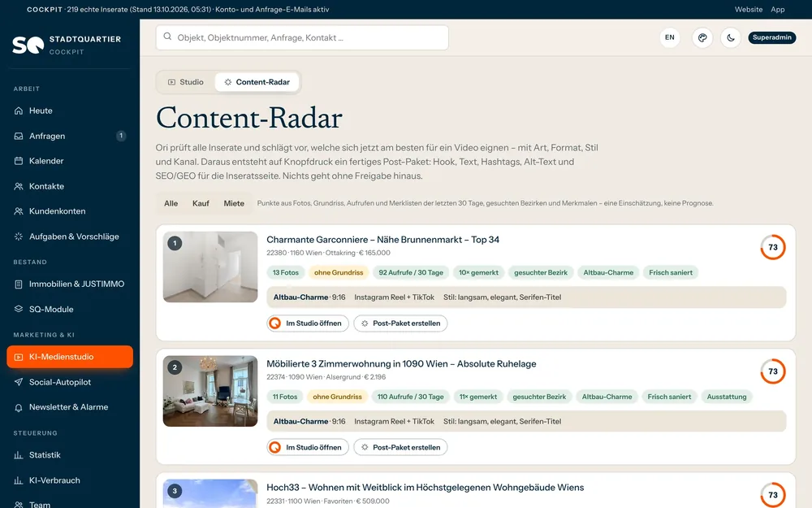Screen dimensions: 812x508
Task: Open the color theme palette icon
Action: point(702,38)
